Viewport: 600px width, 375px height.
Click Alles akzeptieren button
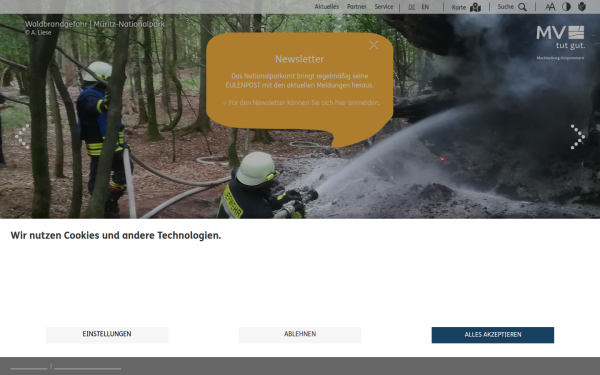tap(492, 335)
